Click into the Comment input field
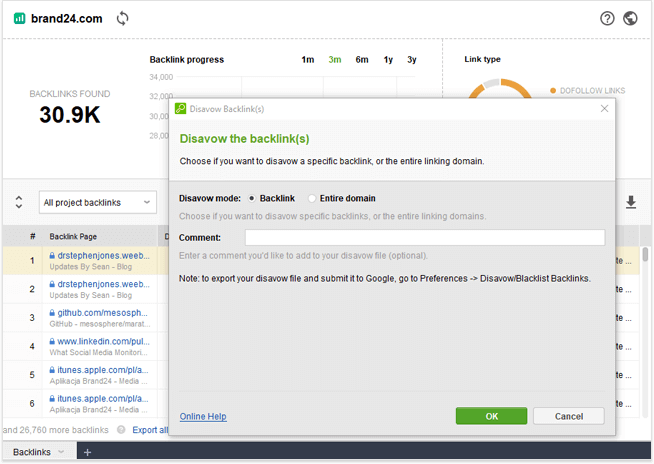The image size is (654, 464). (x=425, y=237)
